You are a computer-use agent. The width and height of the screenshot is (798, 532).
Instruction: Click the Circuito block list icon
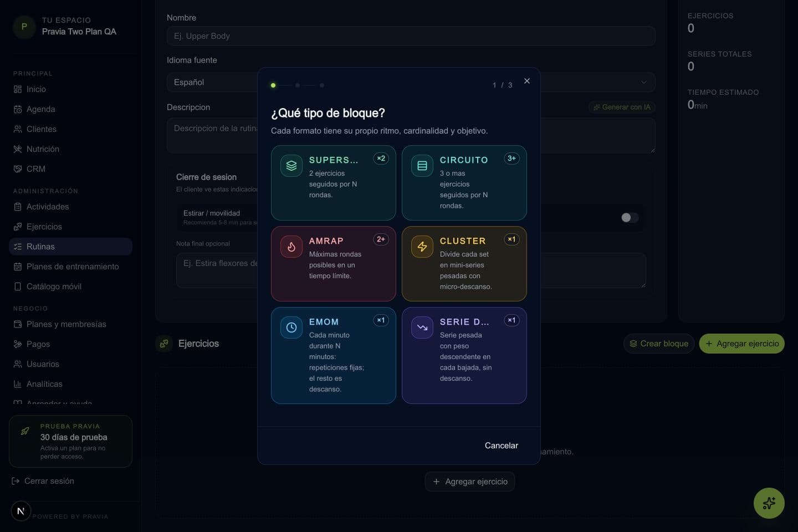pos(422,165)
